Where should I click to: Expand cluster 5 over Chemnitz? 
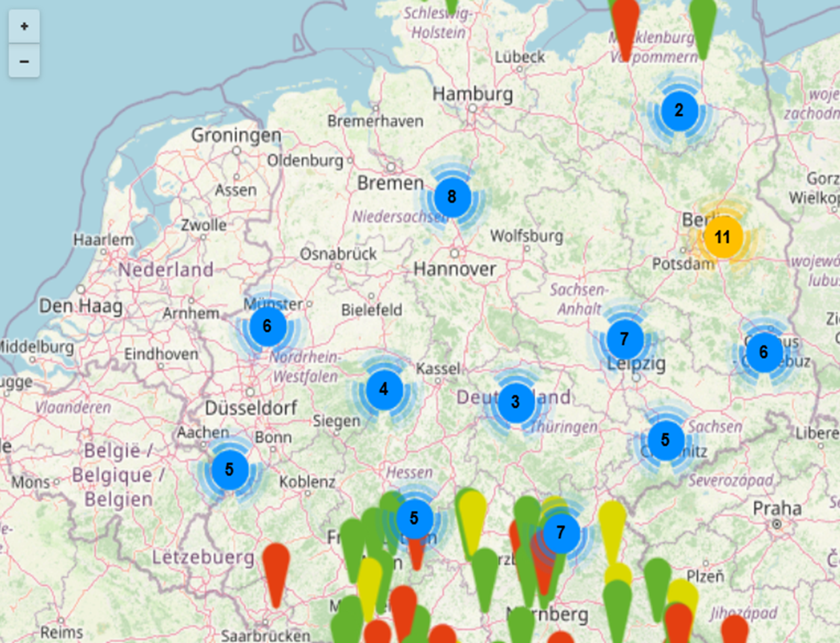point(665,440)
